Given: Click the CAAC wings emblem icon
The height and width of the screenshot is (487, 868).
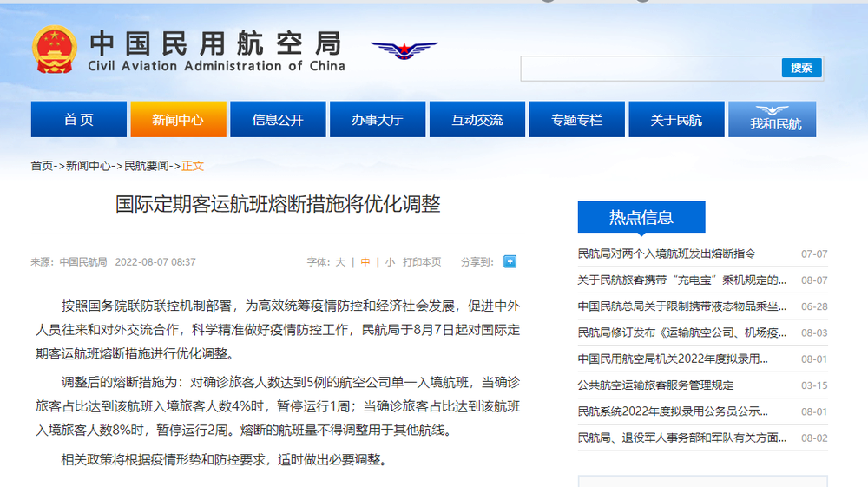Looking at the screenshot, I should point(404,49).
